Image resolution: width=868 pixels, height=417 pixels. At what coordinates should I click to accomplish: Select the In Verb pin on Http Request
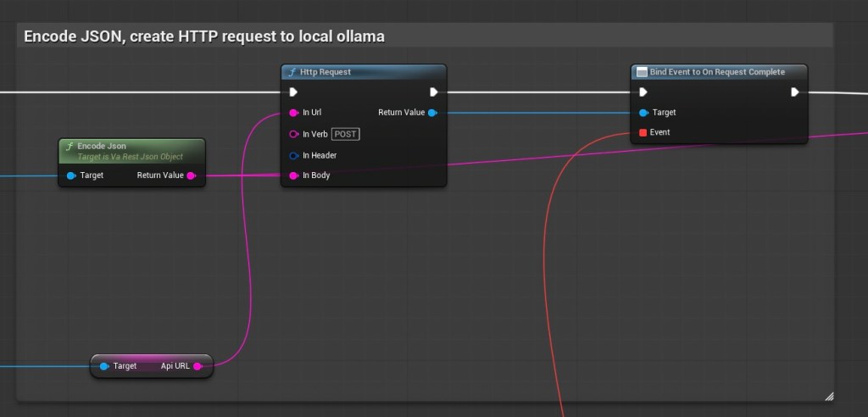[293, 134]
